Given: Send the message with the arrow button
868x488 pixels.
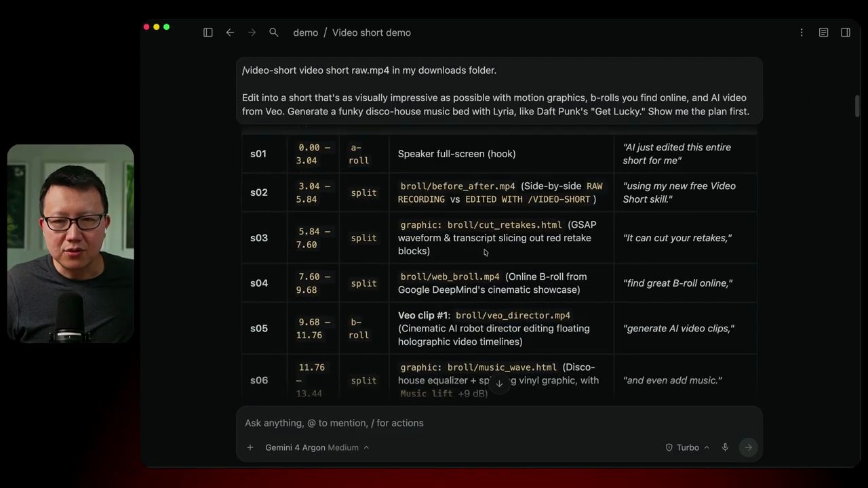Looking at the screenshot, I should [748, 447].
